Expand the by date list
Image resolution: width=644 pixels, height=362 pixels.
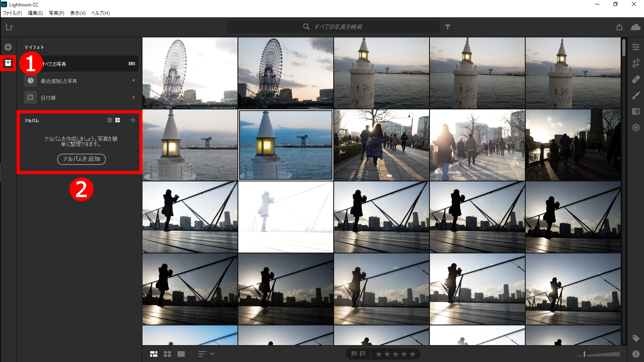134,97
